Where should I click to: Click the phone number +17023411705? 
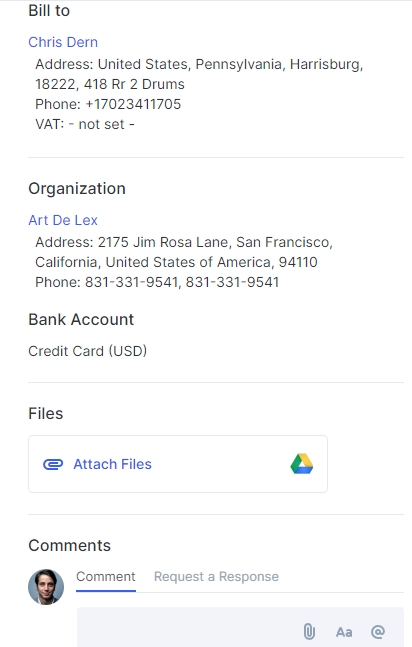[133, 104]
